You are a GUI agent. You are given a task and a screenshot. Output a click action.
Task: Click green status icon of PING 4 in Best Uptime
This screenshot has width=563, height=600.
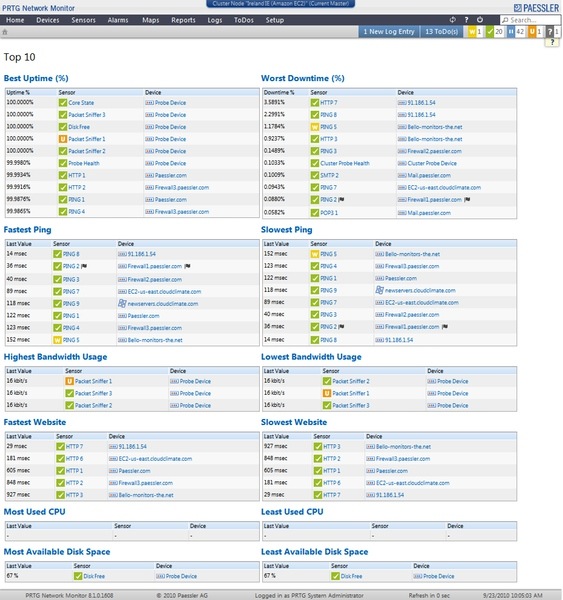[63, 212]
